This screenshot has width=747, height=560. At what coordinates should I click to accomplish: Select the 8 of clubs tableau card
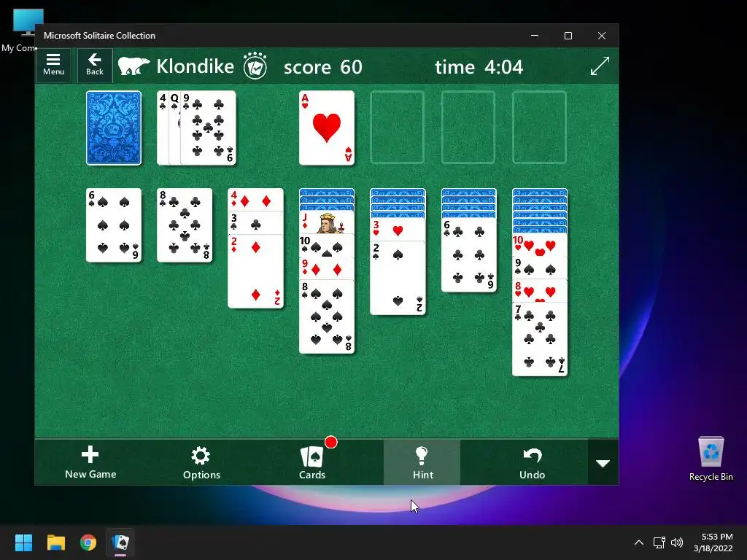[x=185, y=225]
